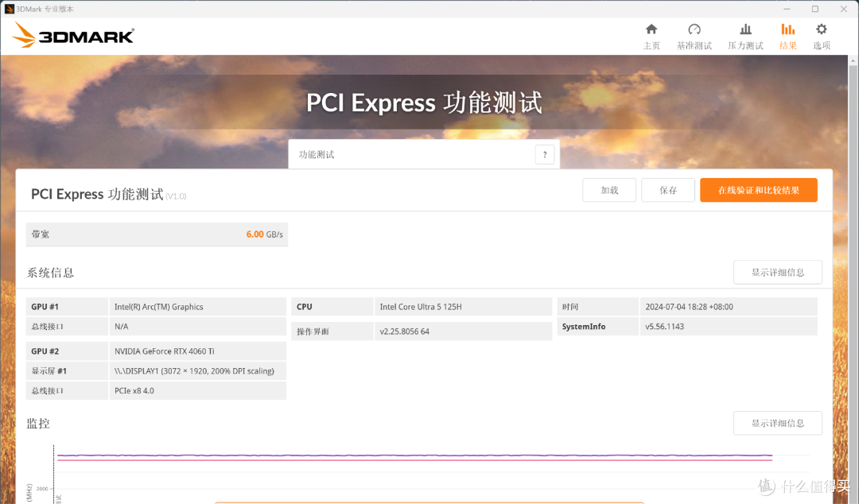Click the SystemInfo label cell
Image resolution: width=859 pixels, height=504 pixels.
(597, 327)
